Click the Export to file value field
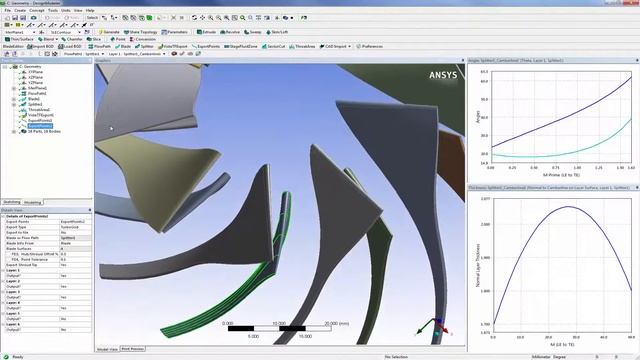The height and width of the screenshot is (360, 640). click(x=76, y=232)
